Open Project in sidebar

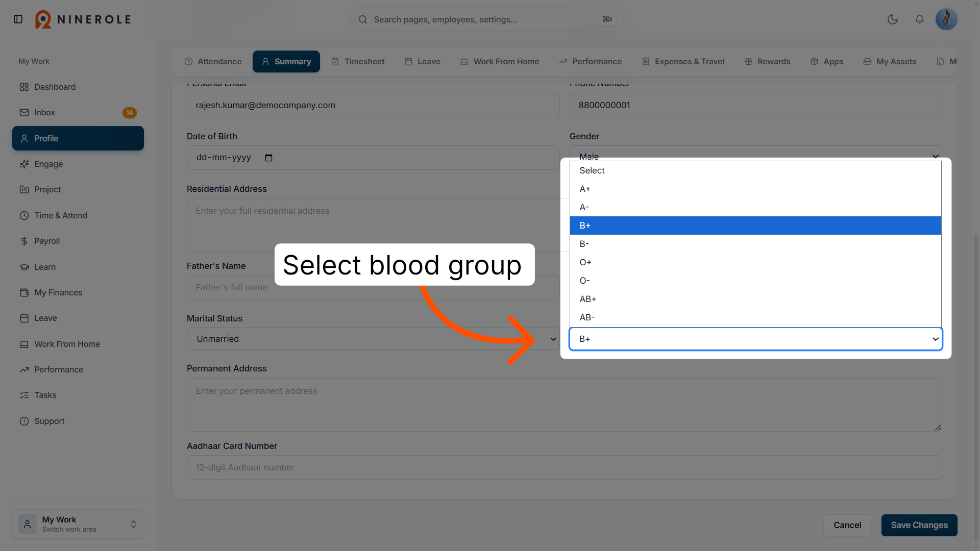tap(78, 189)
